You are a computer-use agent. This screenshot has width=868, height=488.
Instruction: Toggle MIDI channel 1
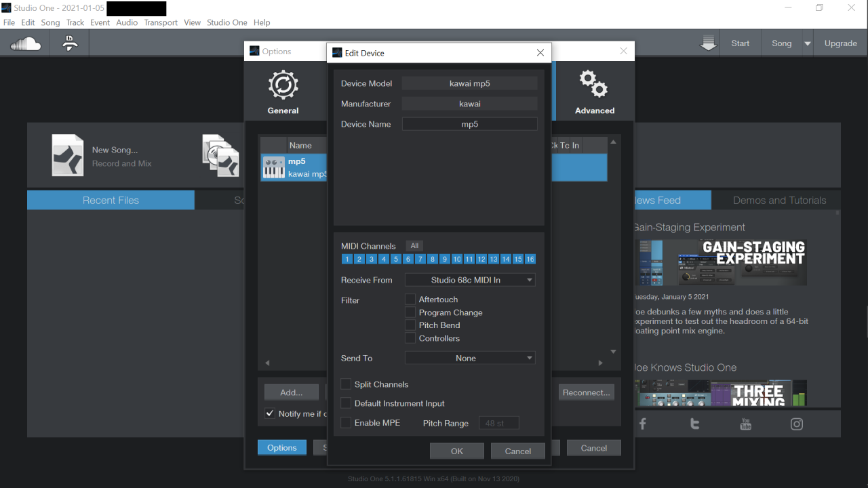[x=347, y=259]
